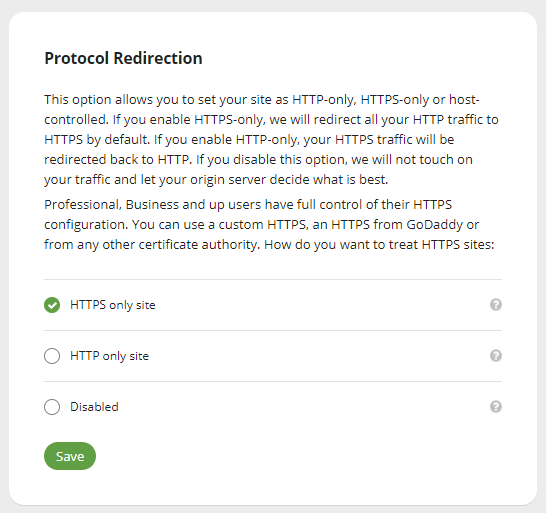Click "redirected back to HTTP" sentence
The image size is (546, 513).
tap(118, 160)
